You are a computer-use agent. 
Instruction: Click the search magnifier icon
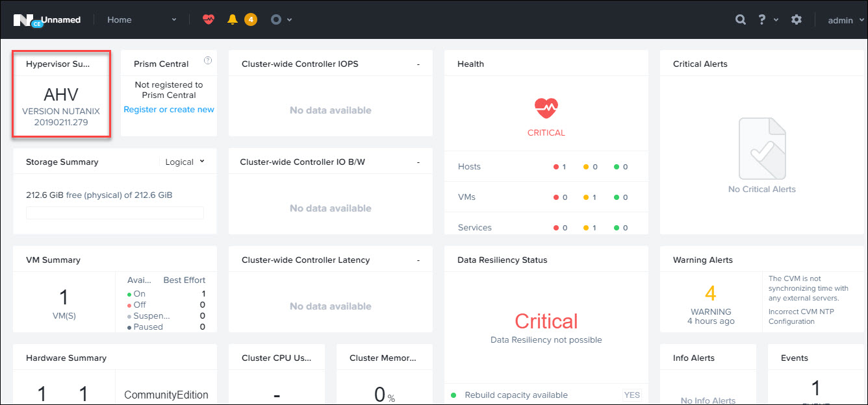point(740,19)
